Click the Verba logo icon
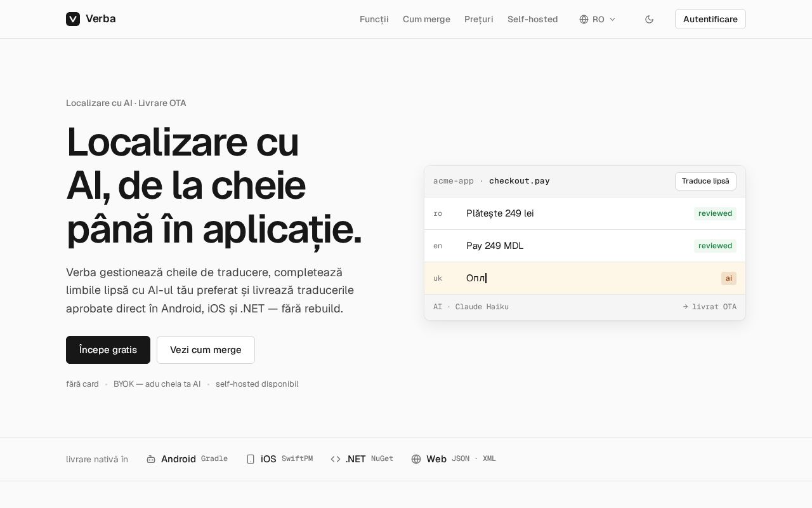 point(73,19)
